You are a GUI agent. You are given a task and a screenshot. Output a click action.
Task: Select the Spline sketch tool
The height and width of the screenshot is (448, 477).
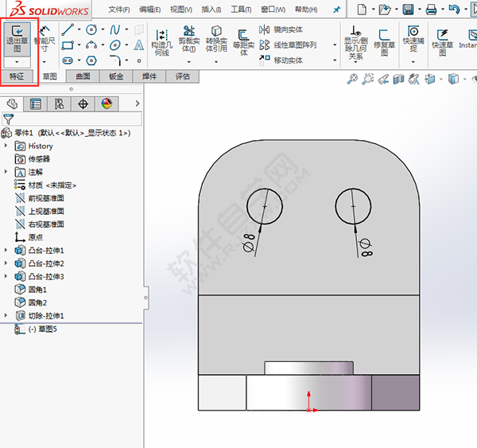[x=115, y=30]
